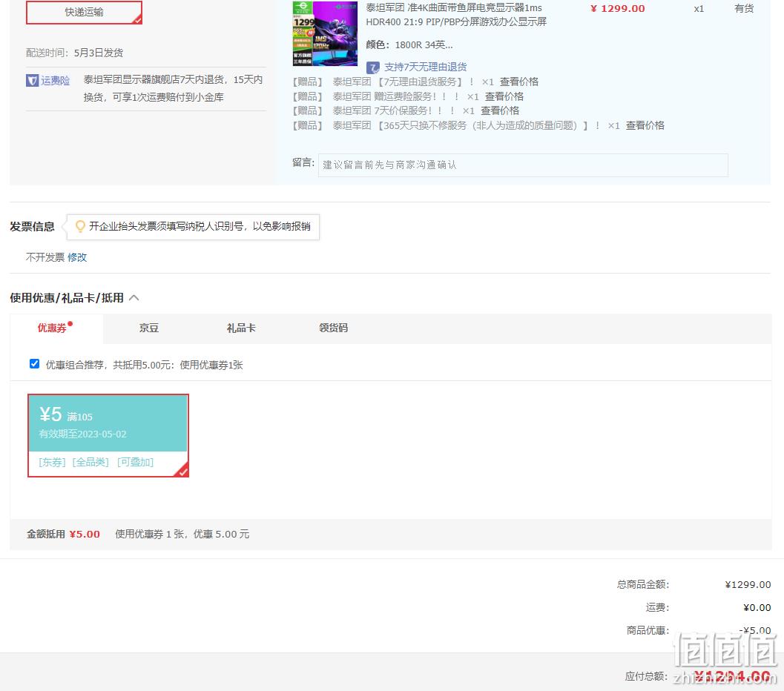Image resolution: width=784 pixels, height=691 pixels.
Task: Click the [全品类] coupon tag
Action: (x=90, y=462)
